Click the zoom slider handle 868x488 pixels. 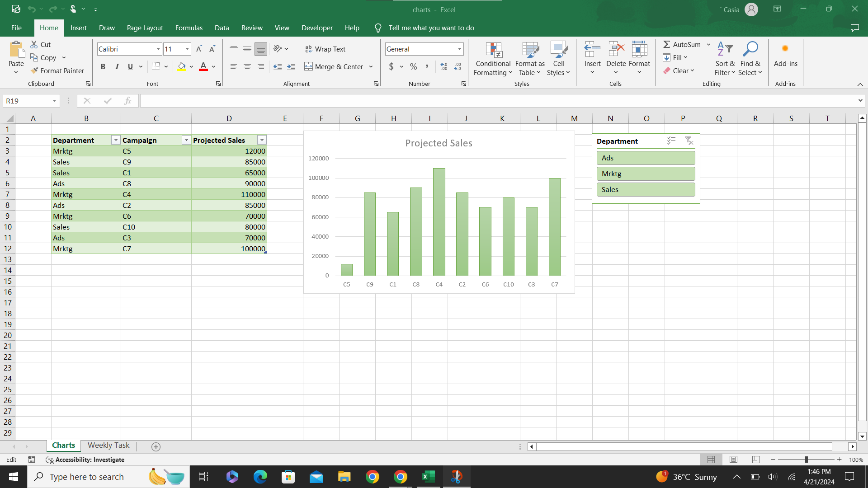coord(806,460)
